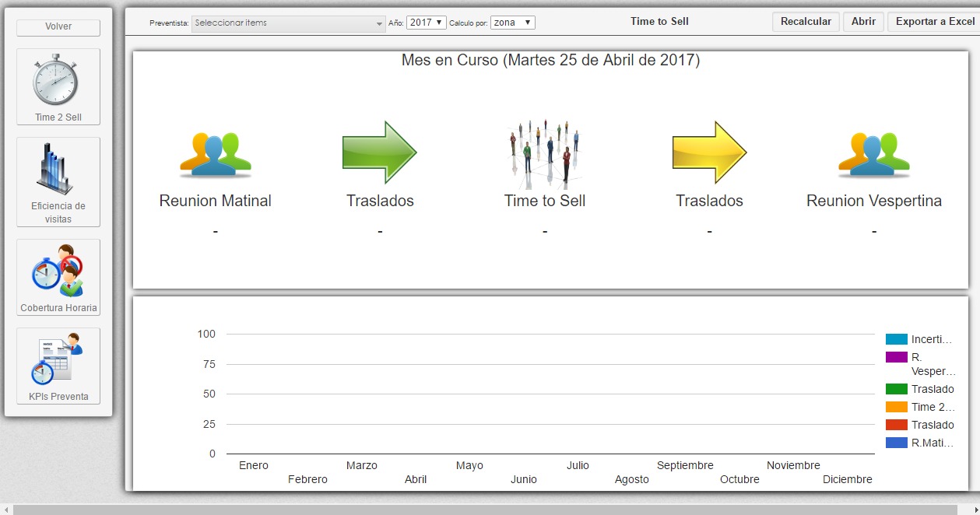Click the Mayo axis label
This screenshot has width=980, height=515.
coord(469,465)
